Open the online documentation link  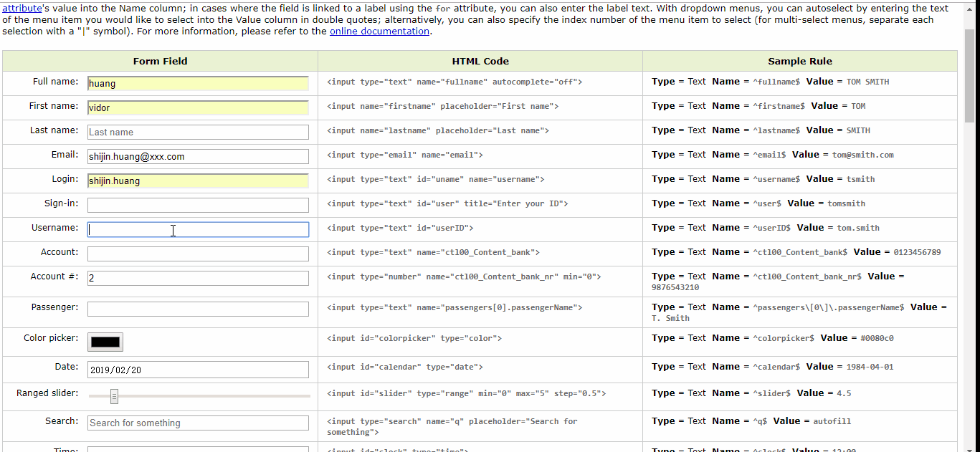pos(379,32)
